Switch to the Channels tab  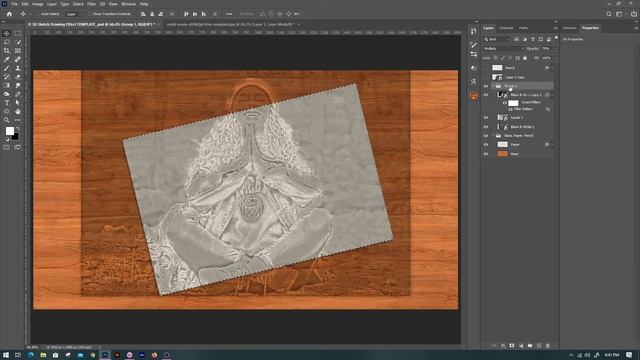click(506, 28)
